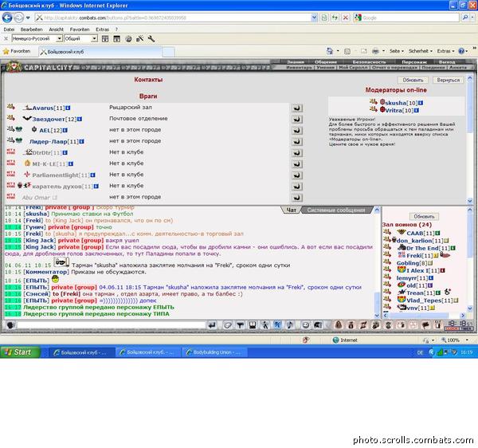Image resolution: width=478 pixels, height=448 pixels.
Task: Send the chat message with the enter-arrow icon
Action: pyautogui.click(x=212, y=325)
